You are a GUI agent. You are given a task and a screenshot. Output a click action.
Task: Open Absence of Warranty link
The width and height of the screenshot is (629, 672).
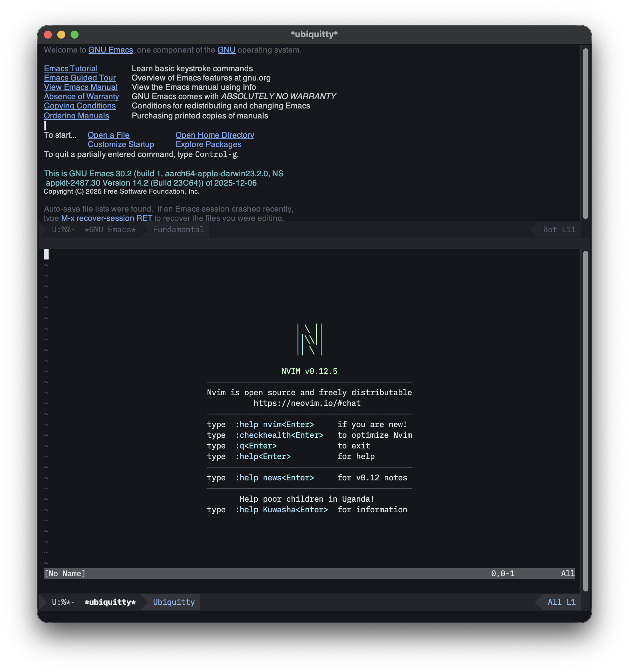pos(82,96)
